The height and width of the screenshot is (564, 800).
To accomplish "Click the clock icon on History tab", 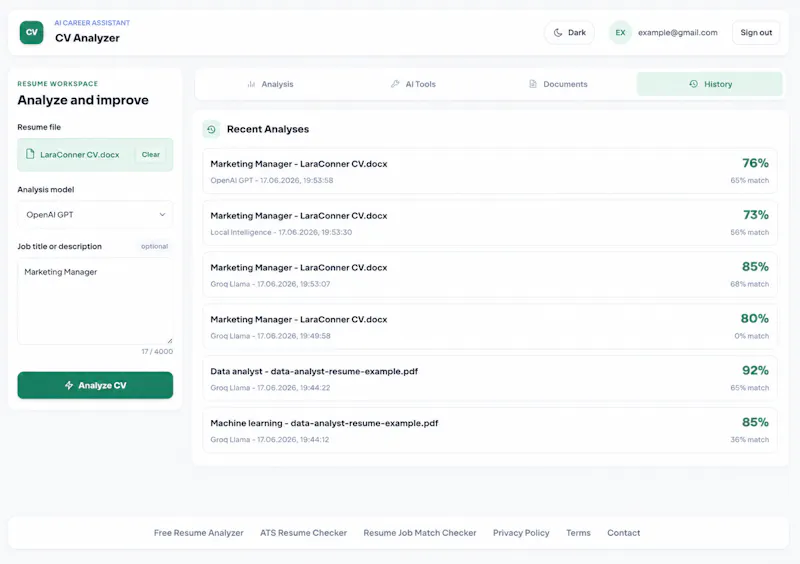I will (693, 84).
